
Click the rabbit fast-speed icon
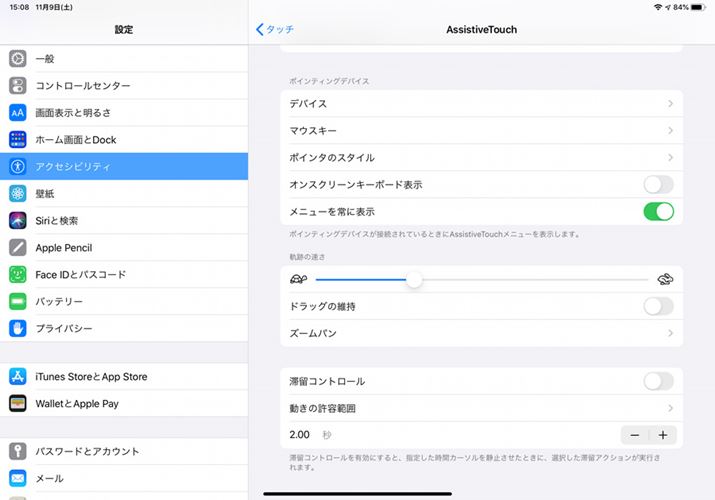point(665,279)
